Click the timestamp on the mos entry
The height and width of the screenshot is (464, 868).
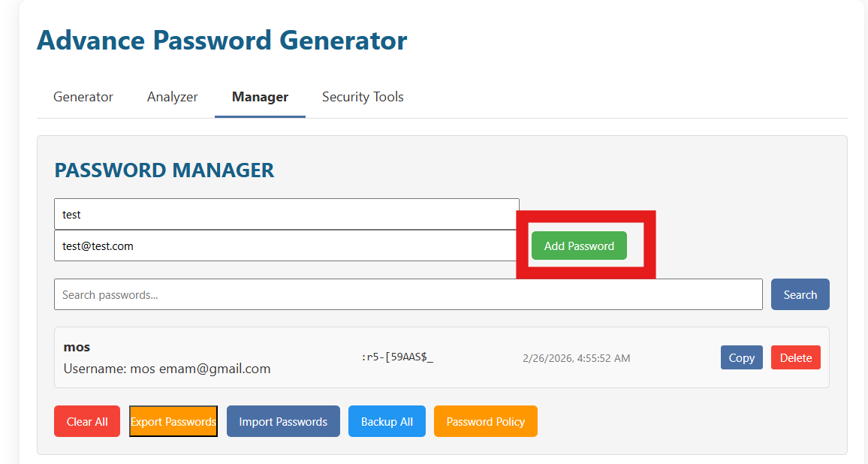point(574,358)
